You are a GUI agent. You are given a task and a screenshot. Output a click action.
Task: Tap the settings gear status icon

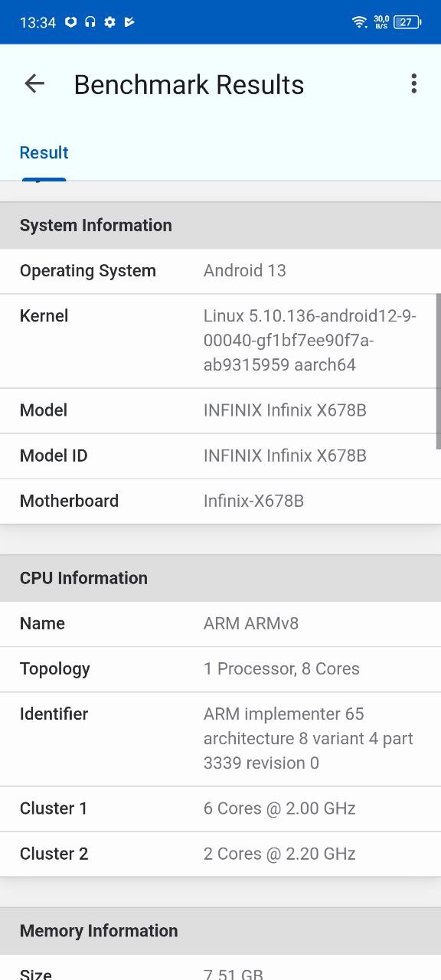coord(109,22)
